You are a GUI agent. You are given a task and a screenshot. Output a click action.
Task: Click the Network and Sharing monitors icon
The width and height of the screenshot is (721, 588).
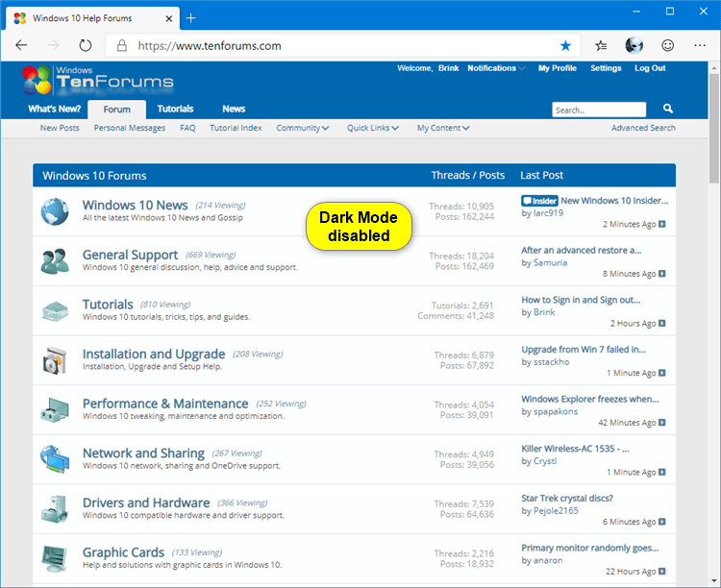click(54, 459)
